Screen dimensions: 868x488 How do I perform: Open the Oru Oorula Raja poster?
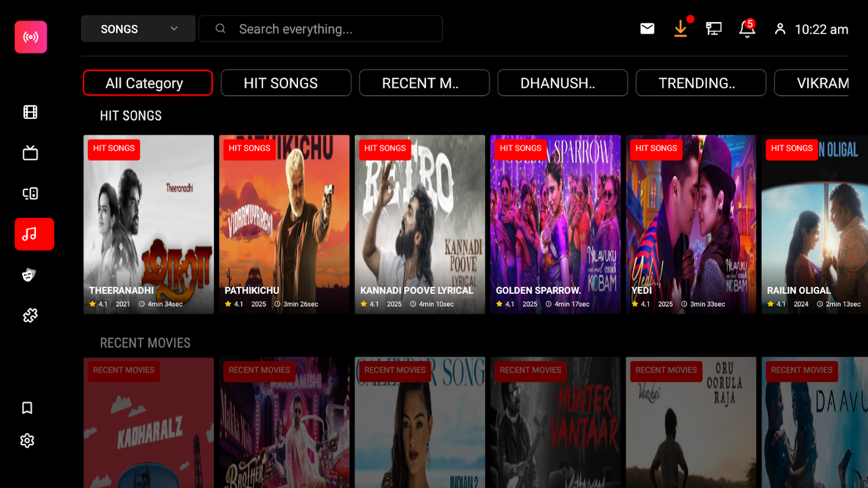[691, 423]
